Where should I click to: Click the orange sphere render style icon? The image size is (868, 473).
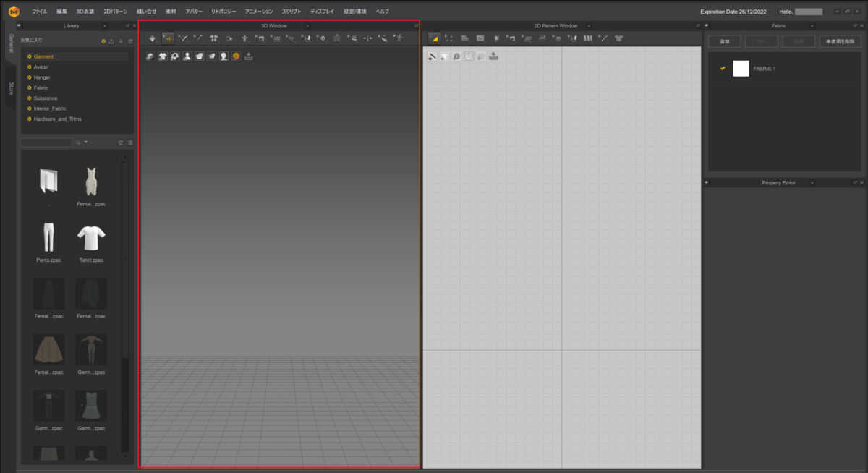[236, 56]
